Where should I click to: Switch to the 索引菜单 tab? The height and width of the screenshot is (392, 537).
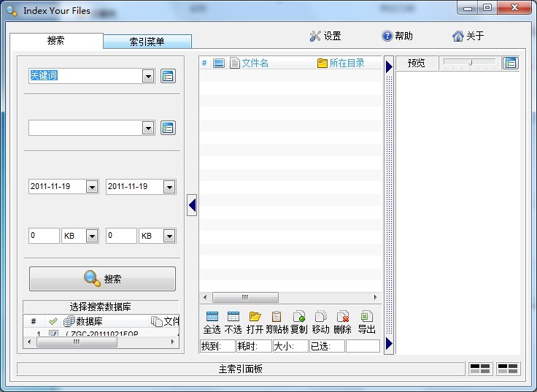click(x=147, y=42)
